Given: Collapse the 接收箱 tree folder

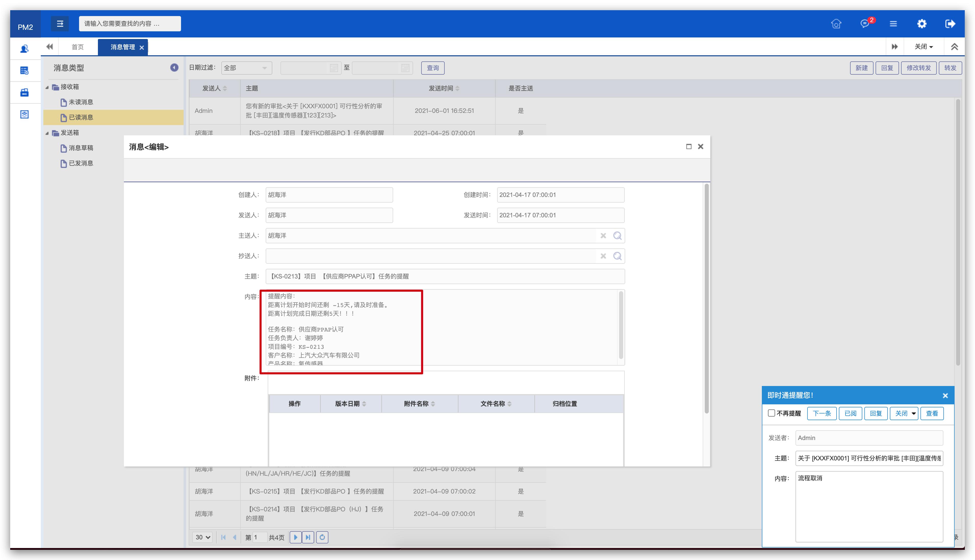Looking at the screenshot, I should click(x=47, y=87).
